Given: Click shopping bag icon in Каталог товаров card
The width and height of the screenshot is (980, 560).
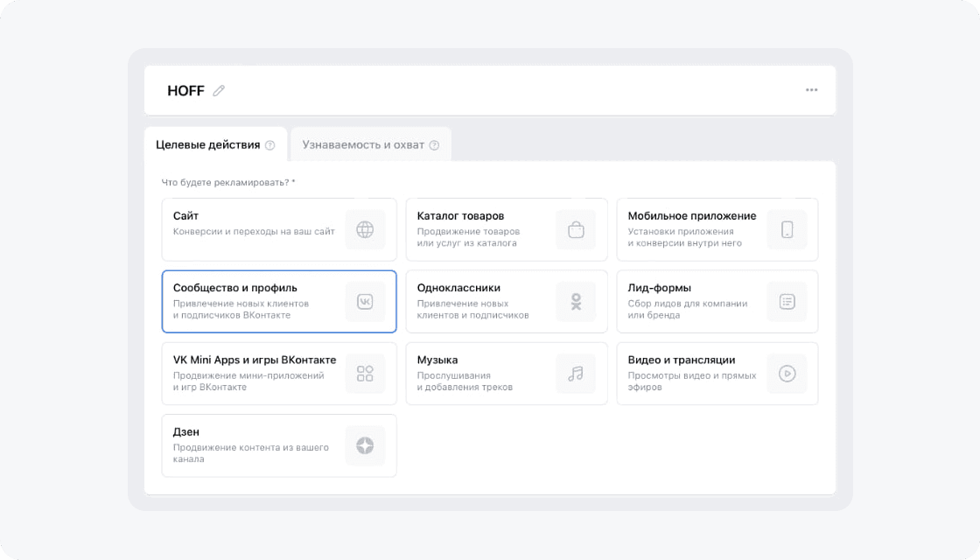Looking at the screenshot, I should [576, 229].
